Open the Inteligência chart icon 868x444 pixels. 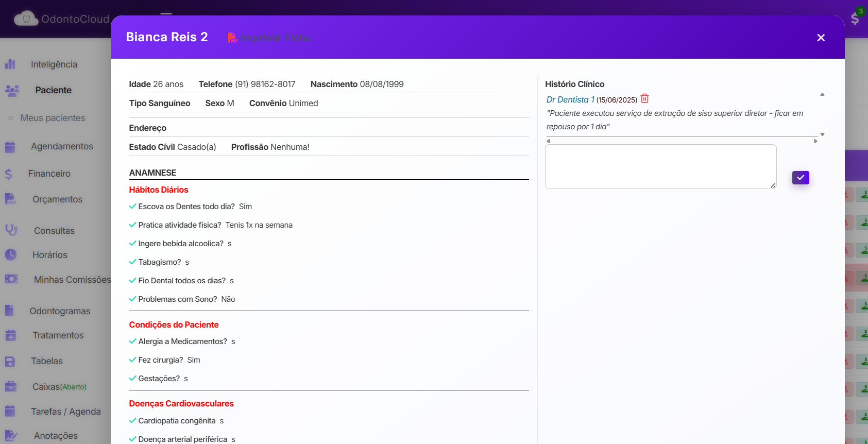tap(10, 64)
